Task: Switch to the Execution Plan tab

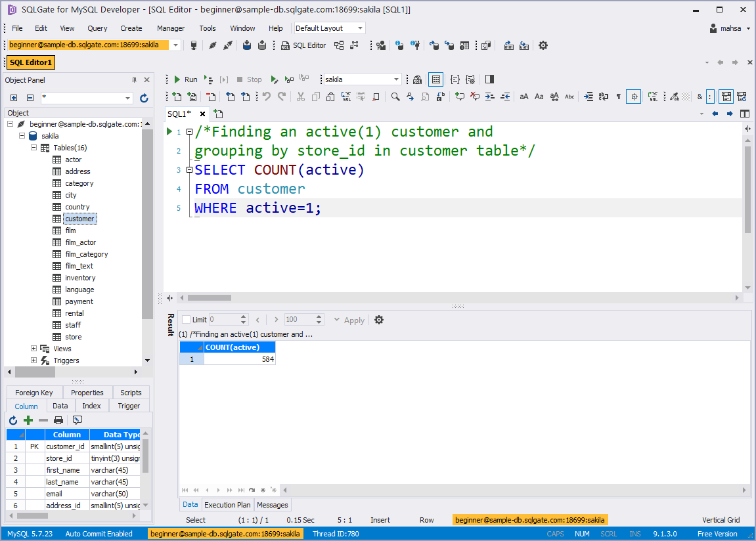Action: pos(227,505)
